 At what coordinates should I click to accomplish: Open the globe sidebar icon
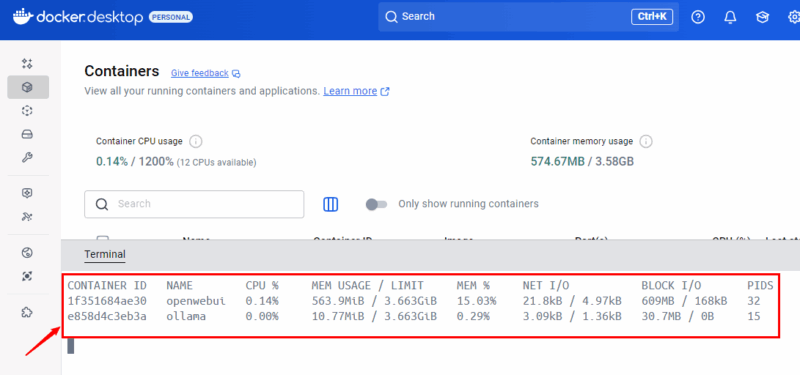point(28,252)
